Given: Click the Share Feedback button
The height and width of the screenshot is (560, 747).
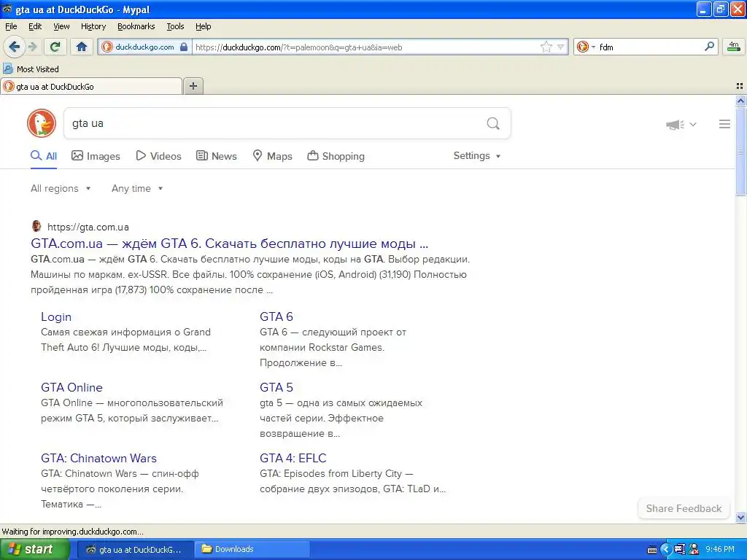Looking at the screenshot, I should (684, 508).
